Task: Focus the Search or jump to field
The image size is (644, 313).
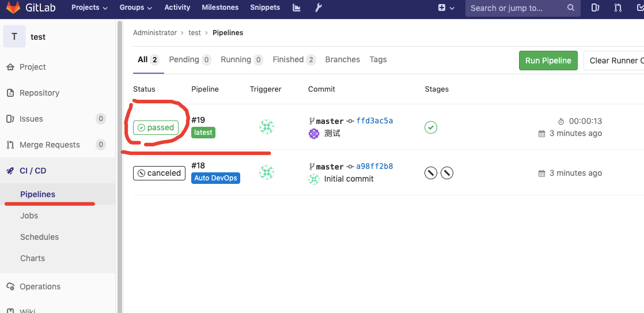Action: click(x=516, y=8)
